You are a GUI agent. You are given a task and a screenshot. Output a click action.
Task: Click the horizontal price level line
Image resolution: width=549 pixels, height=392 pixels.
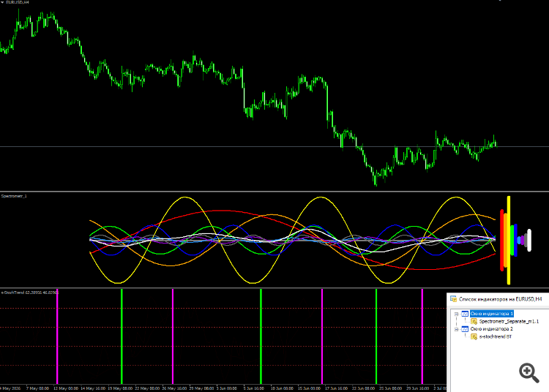point(274,146)
